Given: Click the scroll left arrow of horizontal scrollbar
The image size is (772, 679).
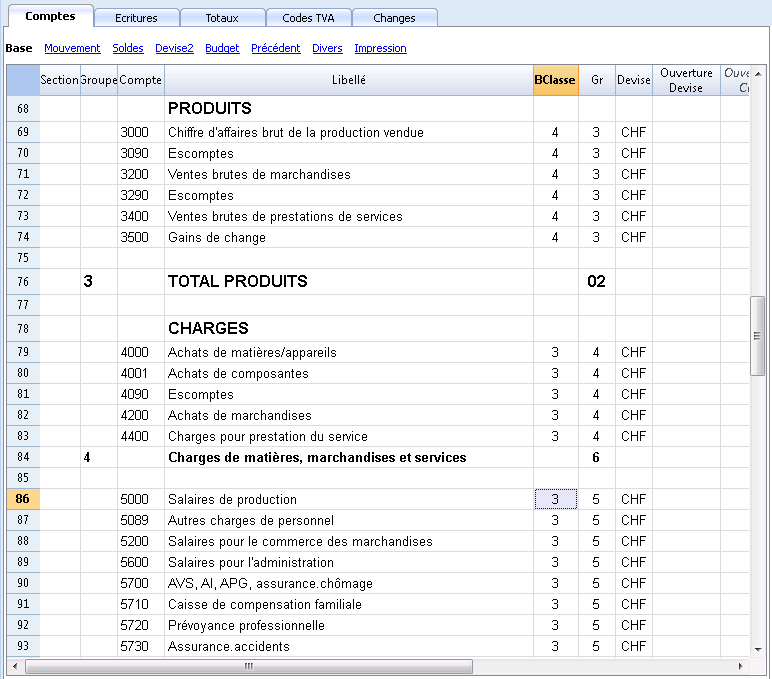Looking at the screenshot, I should tap(15, 666).
